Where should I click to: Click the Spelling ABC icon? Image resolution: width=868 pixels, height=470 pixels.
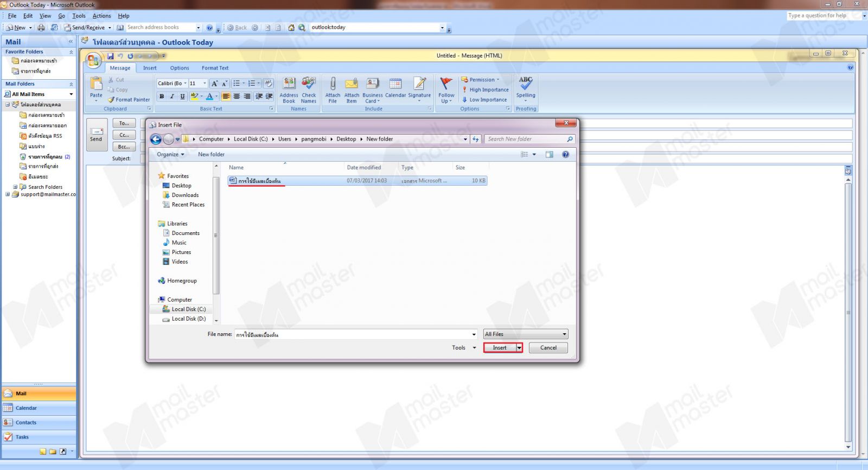[525, 84]
